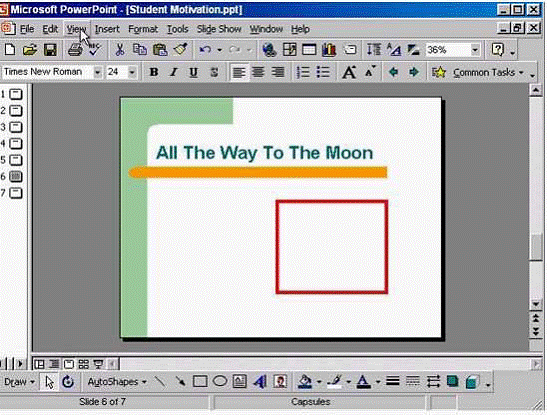547x415 pixels.
Task: Select the Format Painter brush icon
Action: click(x=180, y=50)
